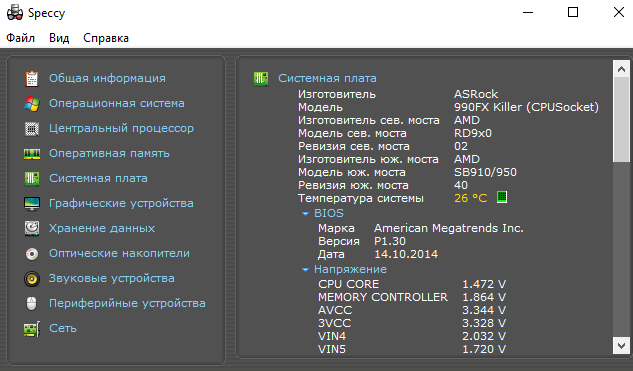Click the monitor icon for Графические устройства
The image size is (633, 371).
pos(32,203)
